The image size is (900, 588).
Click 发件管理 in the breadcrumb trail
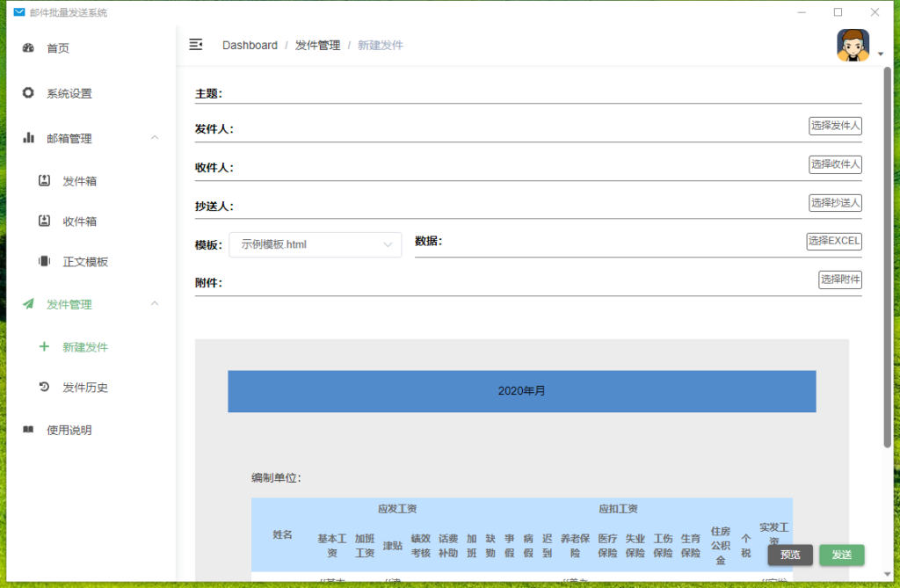tap(318, 45)
